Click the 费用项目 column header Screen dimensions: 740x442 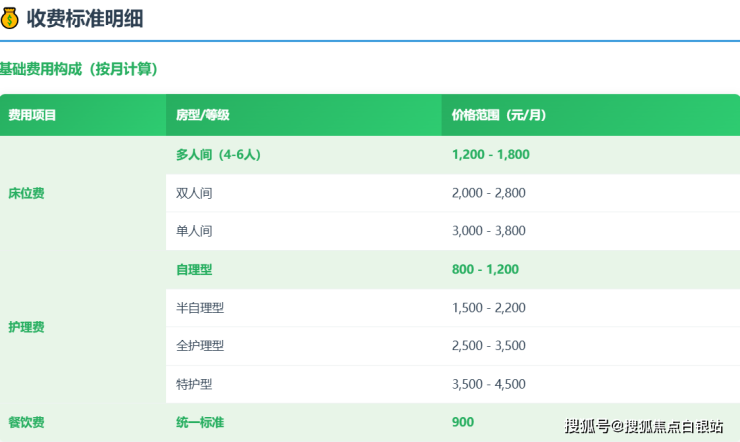32,115
